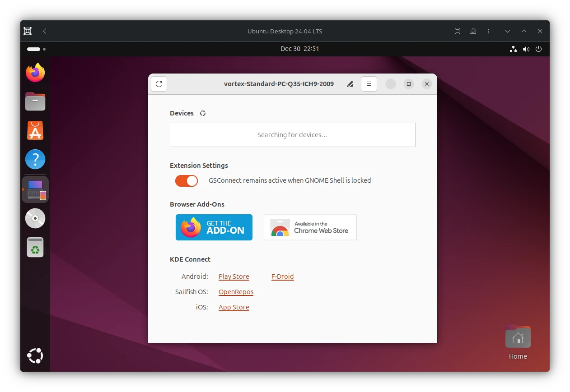Launch Firefox from the dock
Screen dimensions: 570x392
[35, 72]
